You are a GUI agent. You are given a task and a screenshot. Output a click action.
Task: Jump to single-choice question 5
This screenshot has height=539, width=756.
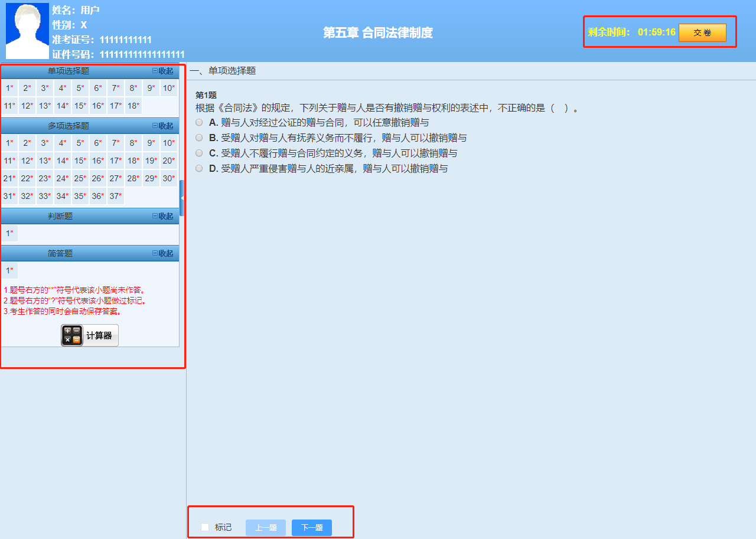79,88
